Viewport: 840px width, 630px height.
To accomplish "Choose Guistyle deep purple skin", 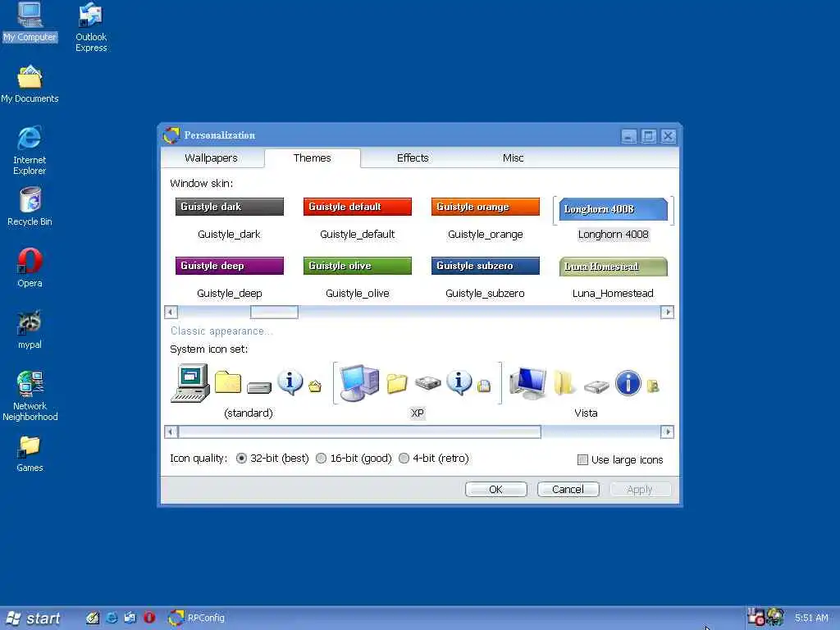I will [x=230, y=266].
